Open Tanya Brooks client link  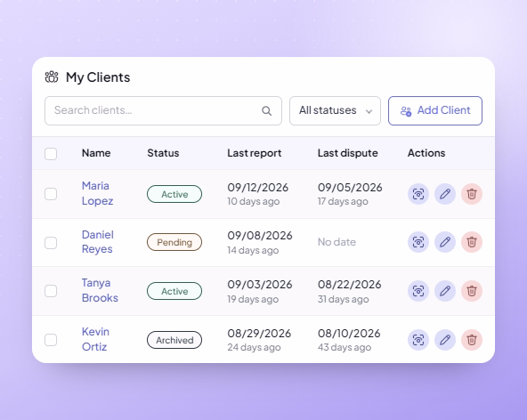100,290
